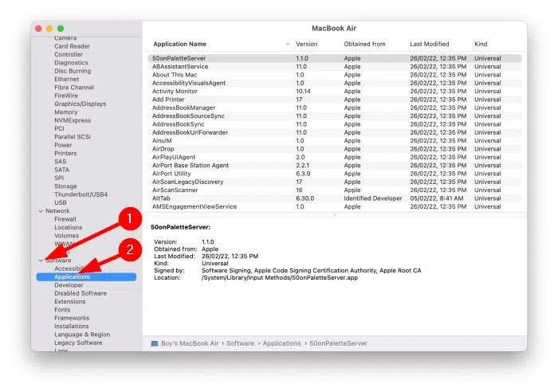Viewport: 558px width, 392px height.
Task: Select Locations under Network
Action: 68,227
